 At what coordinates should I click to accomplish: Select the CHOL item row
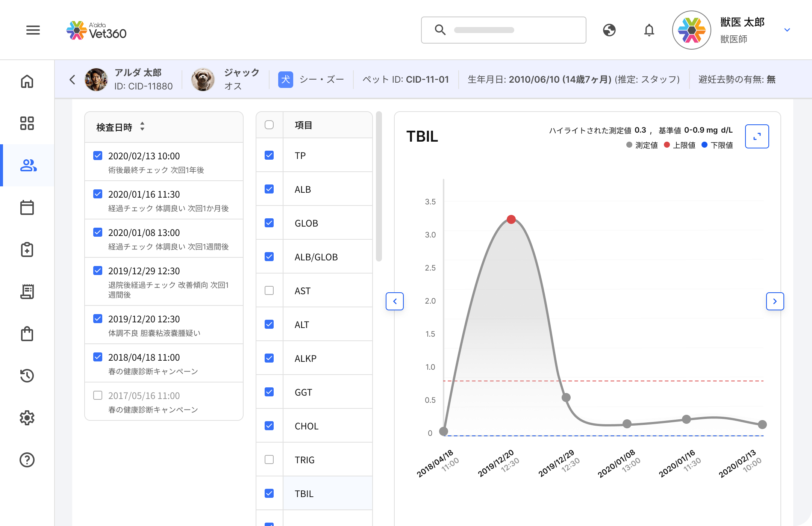(x=314, y=426)
